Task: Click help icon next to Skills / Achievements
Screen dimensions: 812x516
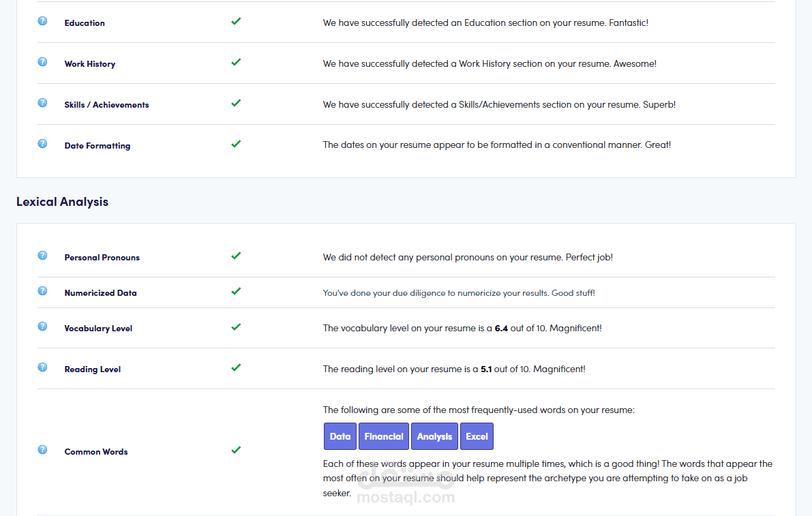Action: (x=42, y=103)
